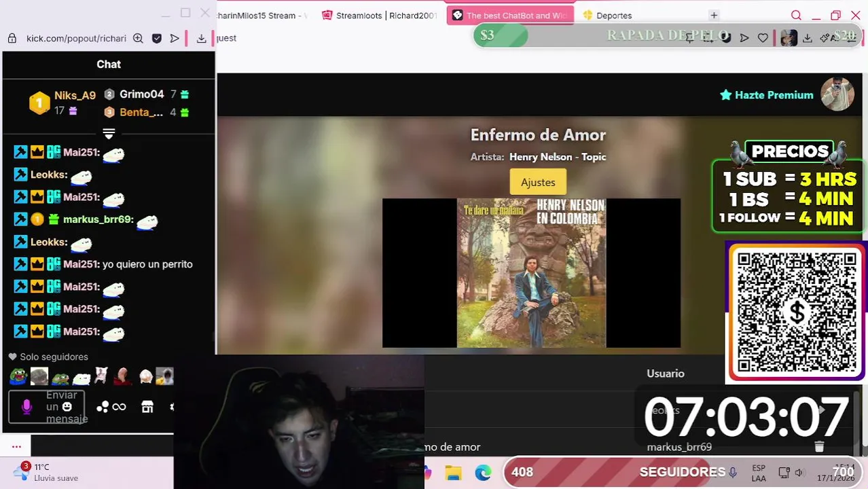Viewport: 868px width, 489px height.
Task: Switch to the Deportes tab
Action: 607,15
